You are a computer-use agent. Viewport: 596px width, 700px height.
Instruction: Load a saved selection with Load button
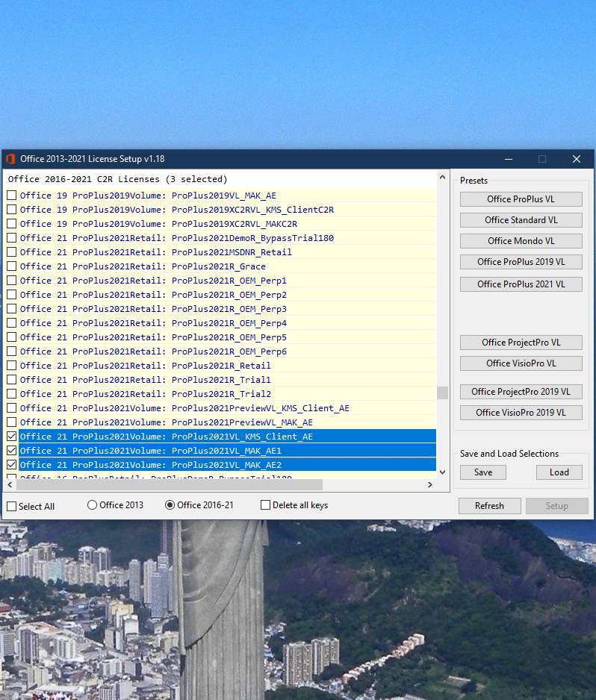click(x=559, y=472)
